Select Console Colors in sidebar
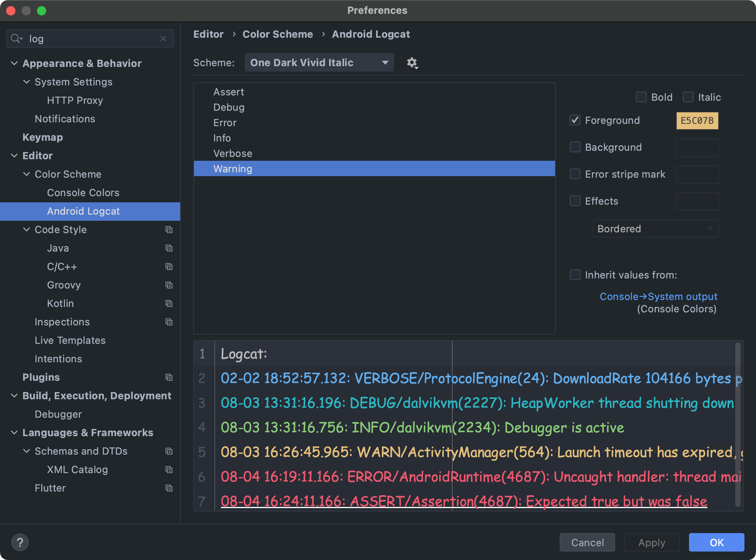Image resolution: width=756 pixels, height=560 pixels. 83,192
